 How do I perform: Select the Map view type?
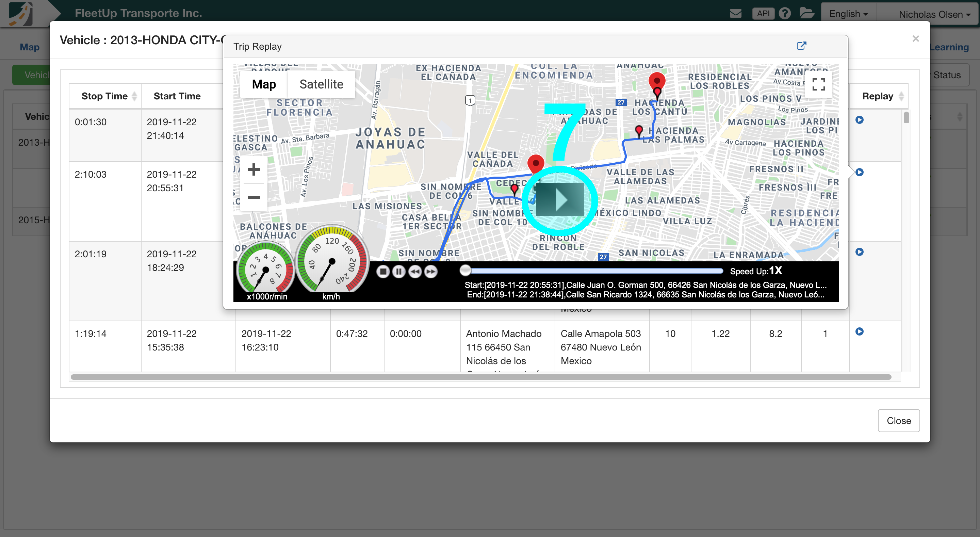pos(264,84)
